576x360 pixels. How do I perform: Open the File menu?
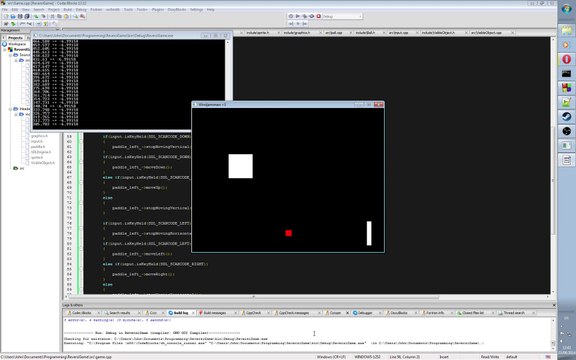pos(5,10)
